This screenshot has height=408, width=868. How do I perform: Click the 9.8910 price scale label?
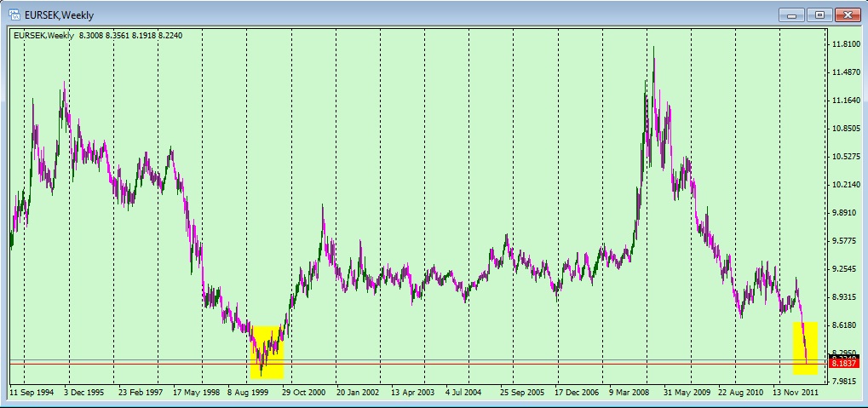pos(846,213)
